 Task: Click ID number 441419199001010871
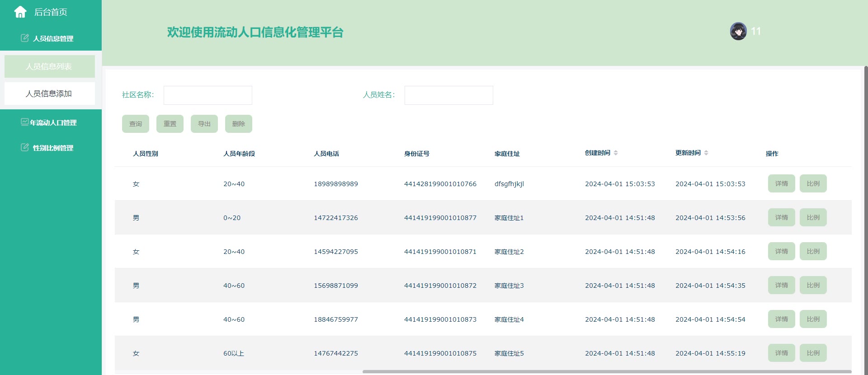(x=440, y=252)
